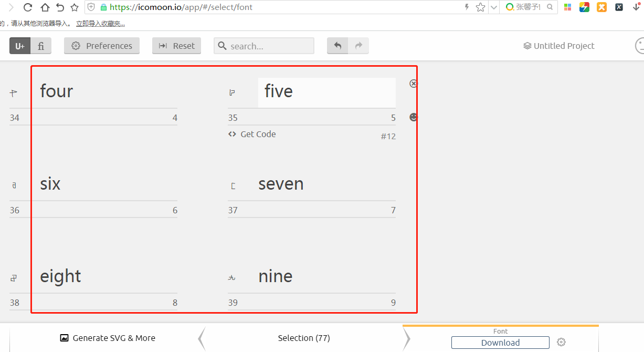
Task: Click the character 4 in four row
Action: [x=175, y=118]
